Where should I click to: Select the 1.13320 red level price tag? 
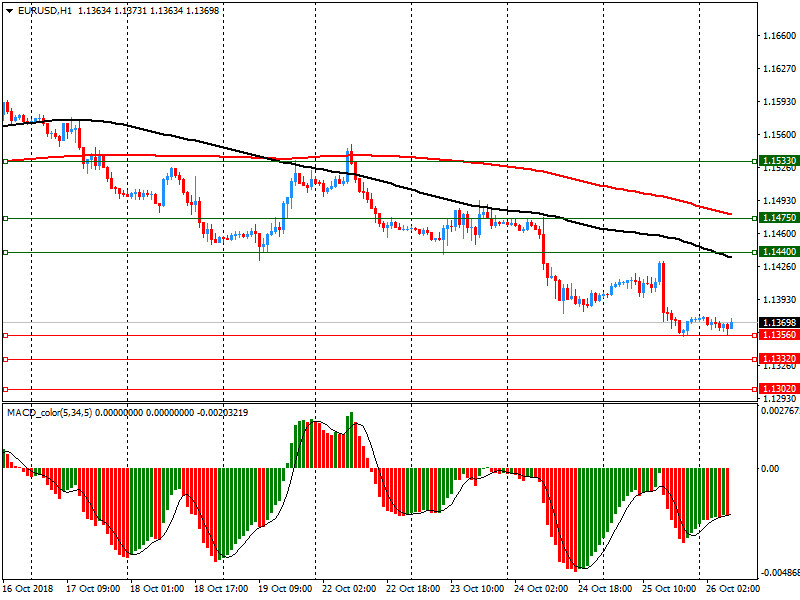pyautogui.click(x=779, y=359)
